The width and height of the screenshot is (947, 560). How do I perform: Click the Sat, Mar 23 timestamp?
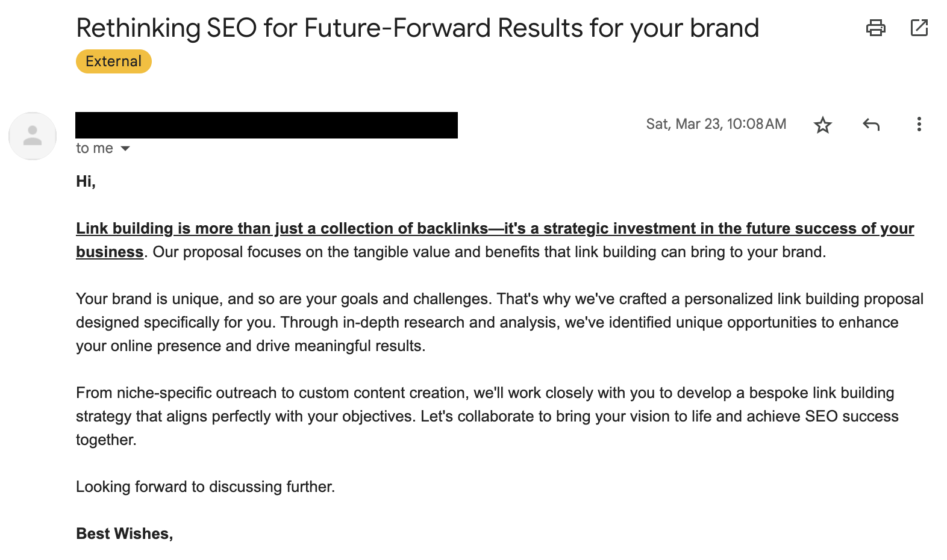pyautogui.click(x=716, y=124)
